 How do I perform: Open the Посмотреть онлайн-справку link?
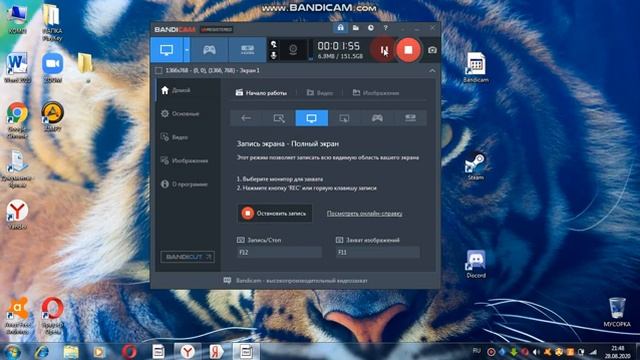coord(364,213)
